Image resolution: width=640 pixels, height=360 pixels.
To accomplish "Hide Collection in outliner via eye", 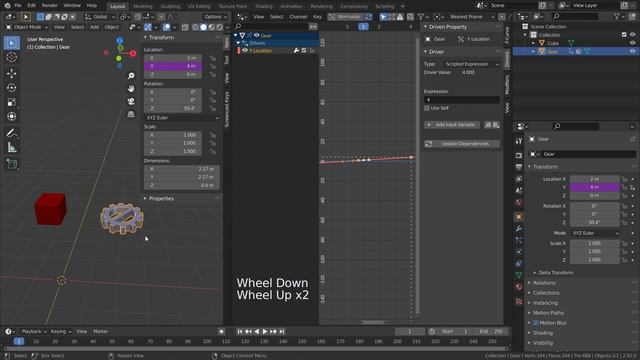I will click(x=633, y=35).
